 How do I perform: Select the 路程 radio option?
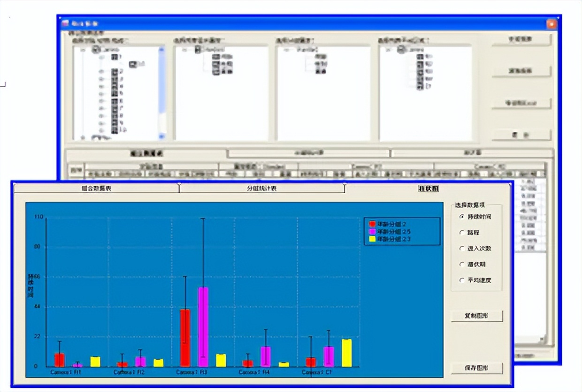(x=462, y=233)
